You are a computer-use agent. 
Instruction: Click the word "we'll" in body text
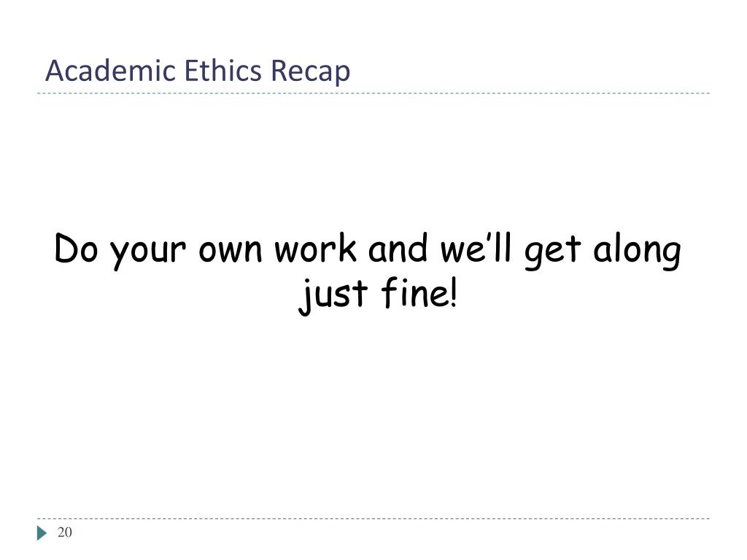tap(476, 248)
